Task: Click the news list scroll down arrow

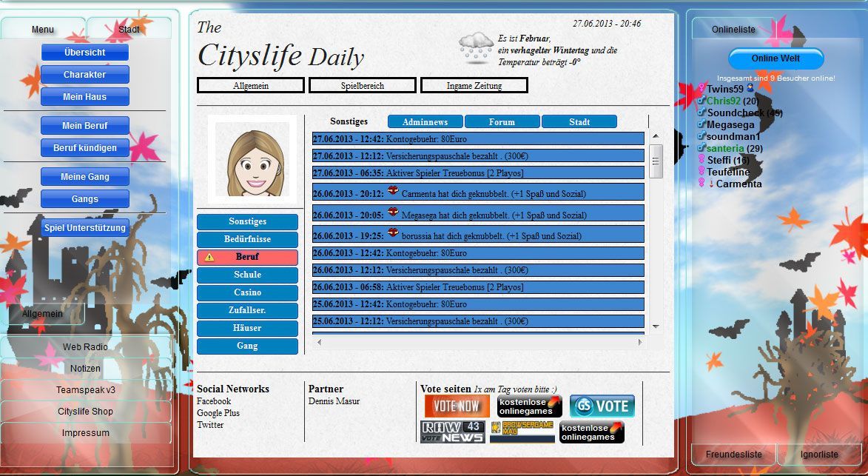Action: point(656,326)
